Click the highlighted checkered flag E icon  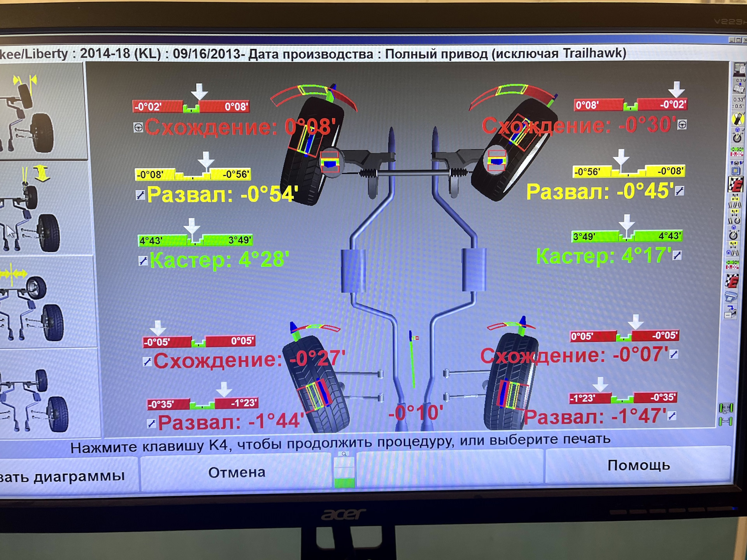[736, 184]
